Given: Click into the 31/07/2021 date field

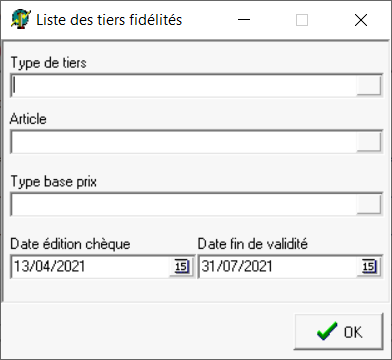Looking at the screenshot, I should 278,267.
